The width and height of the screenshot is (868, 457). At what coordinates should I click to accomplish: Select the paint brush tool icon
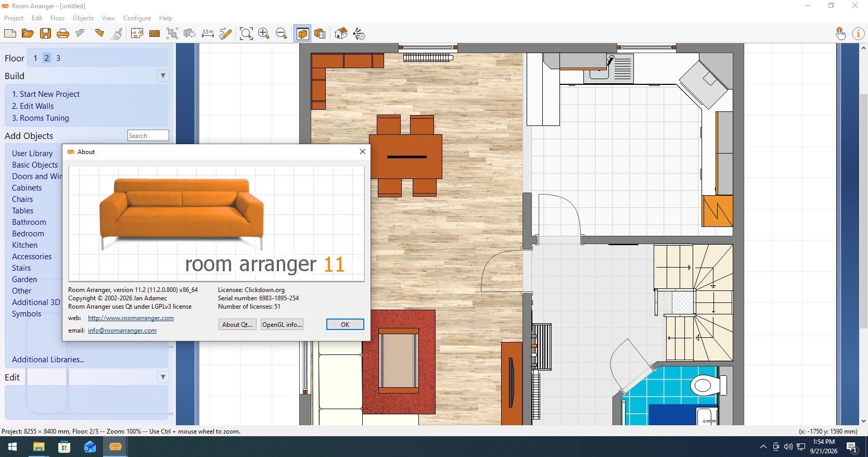pyautogui.click(x=118, y=34)
